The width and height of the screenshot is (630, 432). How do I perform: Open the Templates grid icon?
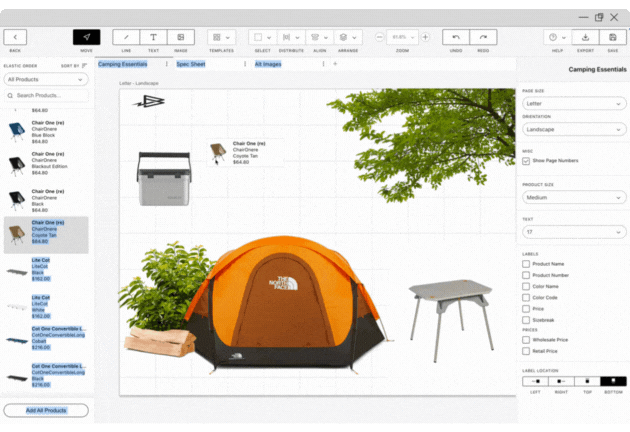[217, 37]
